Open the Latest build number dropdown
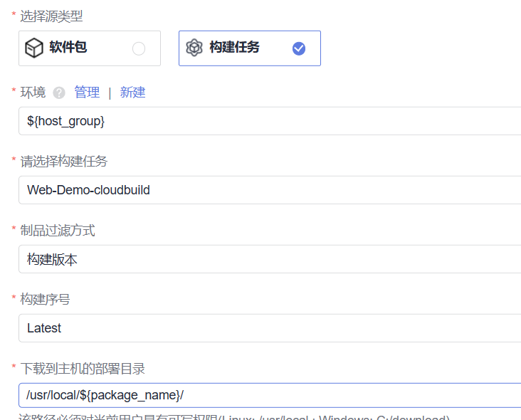This screenshot has width=521, height=420. point(270,328)
